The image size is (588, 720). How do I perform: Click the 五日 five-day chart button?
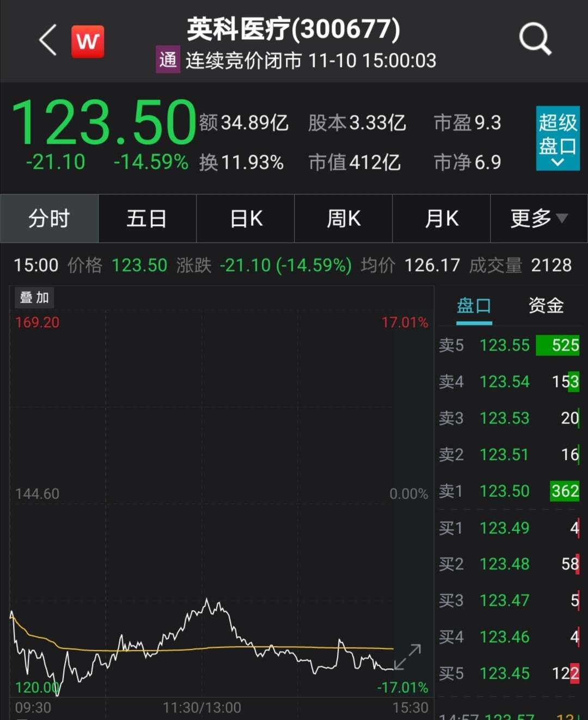coord(147,218)
